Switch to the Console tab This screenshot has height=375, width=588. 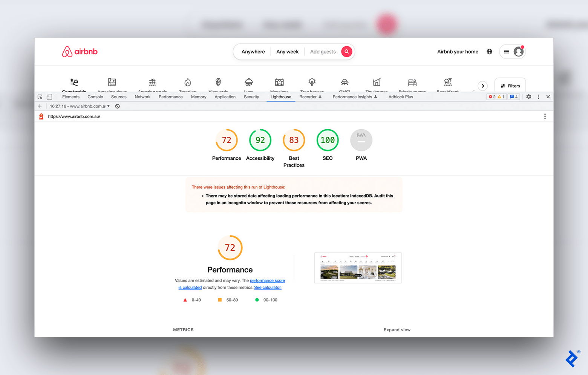coord(95,96)
